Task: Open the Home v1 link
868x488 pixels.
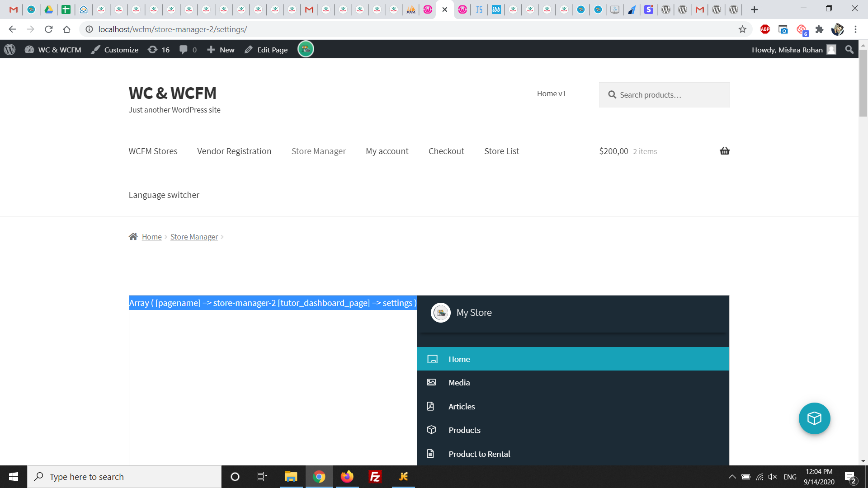Action: click(x=551, y=94)
